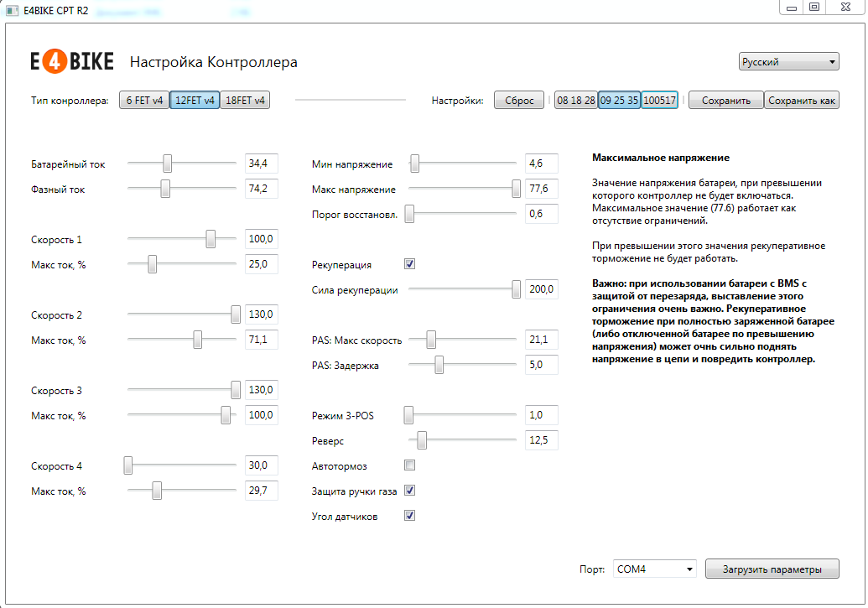Minimize the E4BIKE CPT R2 window
The height and width of the screenshot is (608, 868).
[x=792, y=8]
